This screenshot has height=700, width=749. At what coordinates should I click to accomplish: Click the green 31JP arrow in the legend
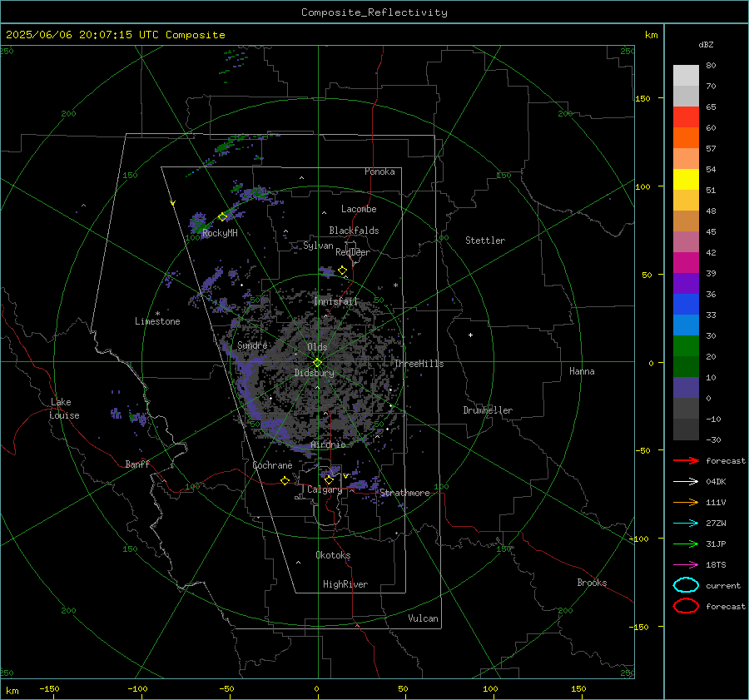click(686, 544)
